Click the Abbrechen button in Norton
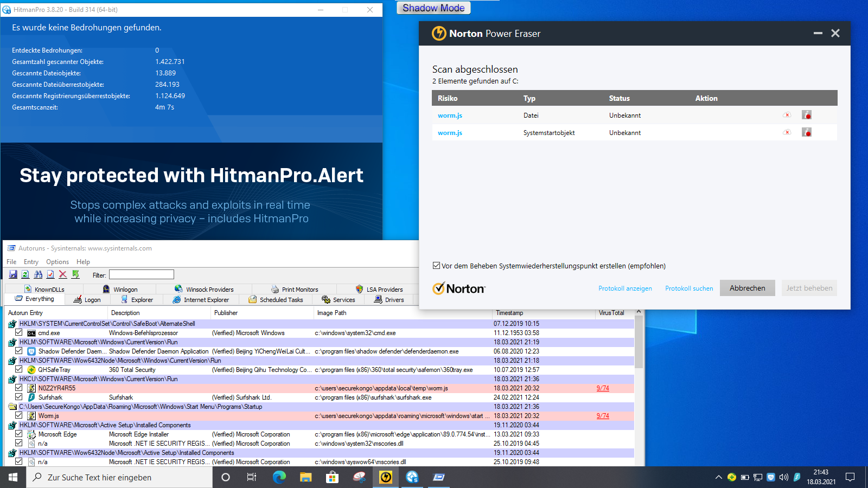 [x=748, y=288]
